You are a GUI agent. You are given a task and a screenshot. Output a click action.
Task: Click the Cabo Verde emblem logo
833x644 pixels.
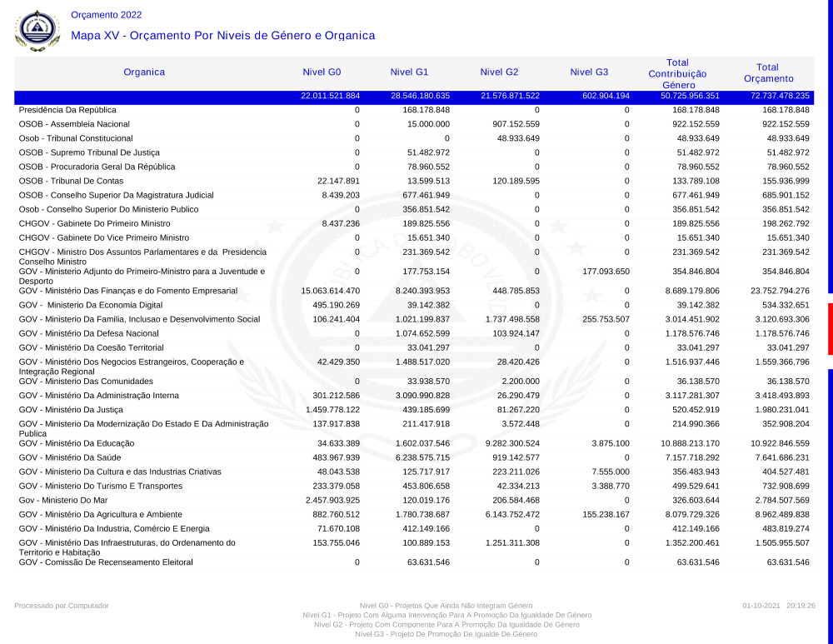pyautogui.click(x=37, y=31)
